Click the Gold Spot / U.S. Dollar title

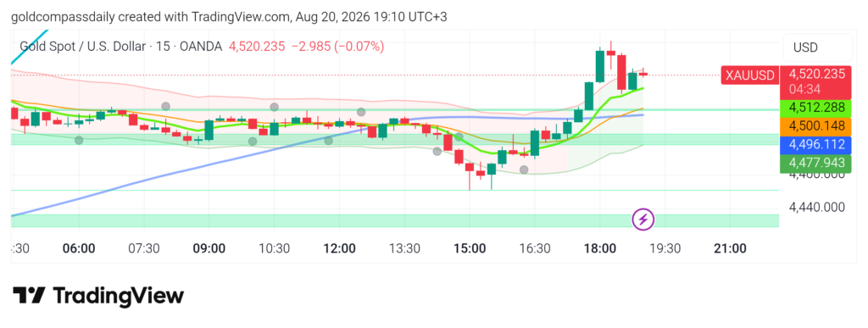point(120,47)
